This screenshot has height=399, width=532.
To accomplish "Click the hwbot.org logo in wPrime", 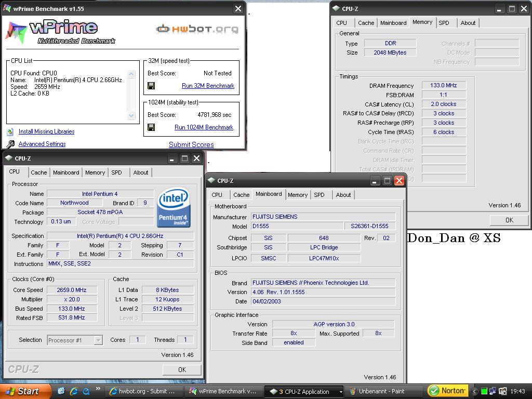I will pos(197,29).
